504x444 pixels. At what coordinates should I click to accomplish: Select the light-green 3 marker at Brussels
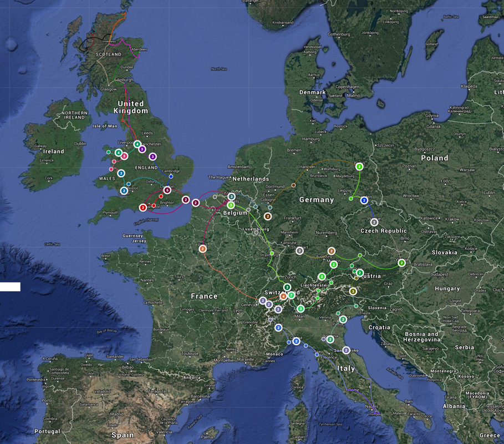pyautogui.click(x=231, y=205)
